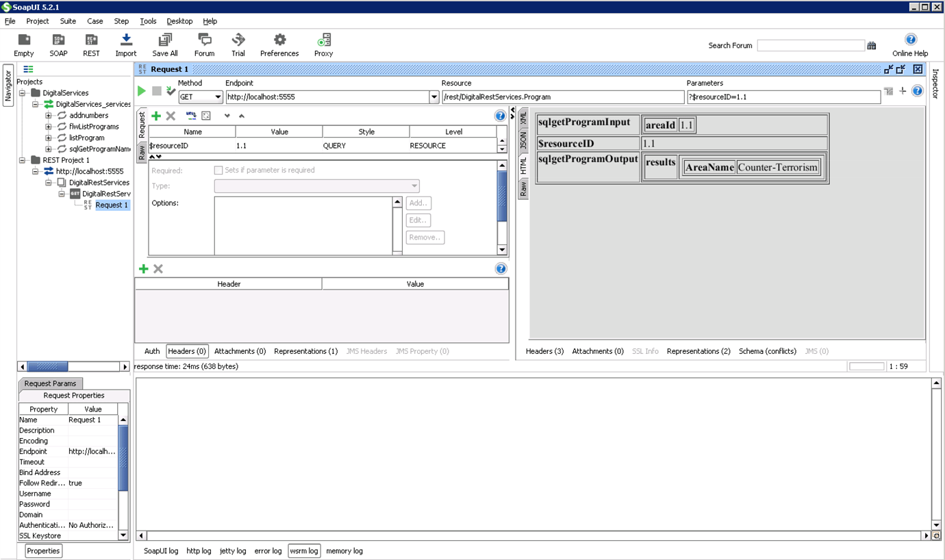Collapse the DigitalServices project node
This screenshot has width=945, height=560.
click(x=23, y=93)
